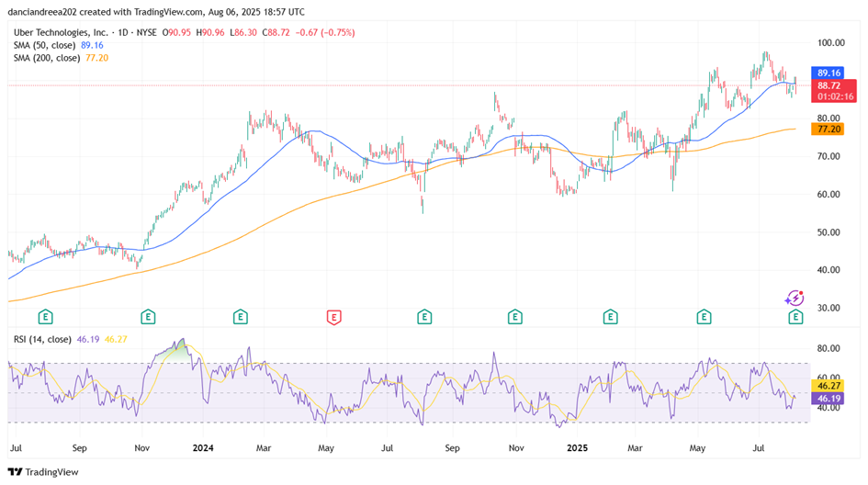Viewport: 868px width, 485px height.
Task: Click the purple lightning bolt icon
Action: point(794,298)
